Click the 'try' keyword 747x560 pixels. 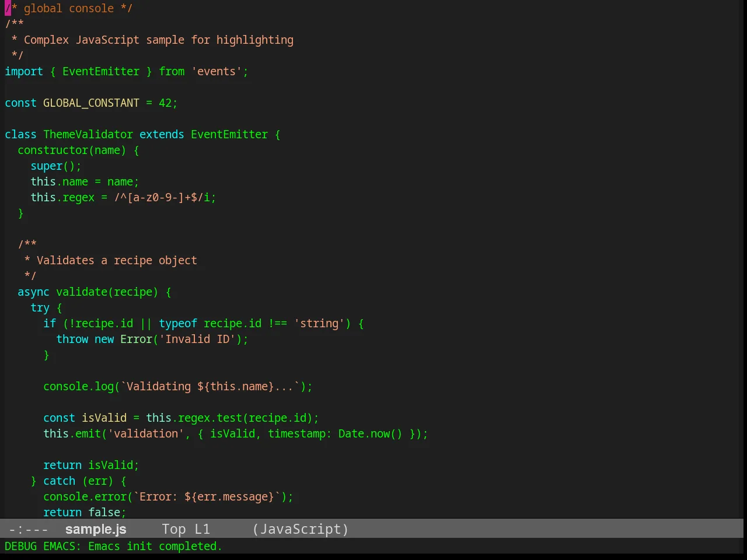click(x=40, y=307)
